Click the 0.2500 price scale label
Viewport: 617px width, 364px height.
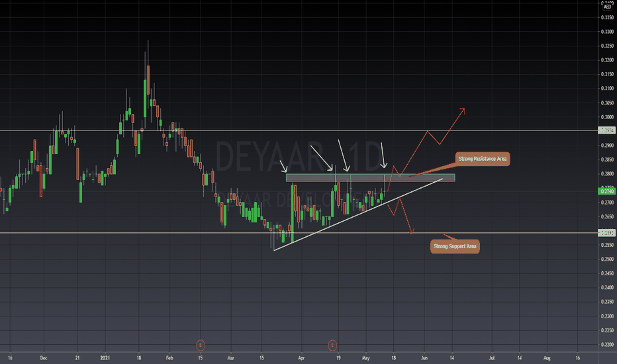point(607,259)
